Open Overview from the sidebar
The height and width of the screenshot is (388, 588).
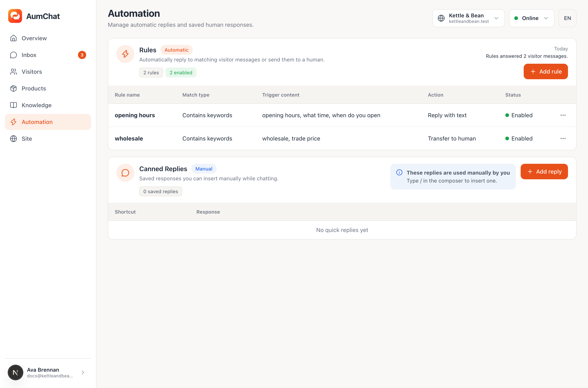pyautogui.click(x=48, y=38)
